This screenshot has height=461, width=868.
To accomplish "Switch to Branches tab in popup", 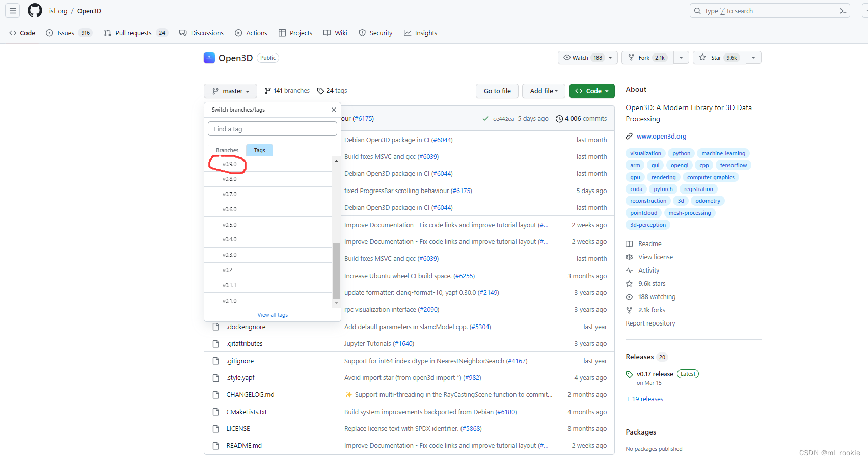I will click(227, 150).
